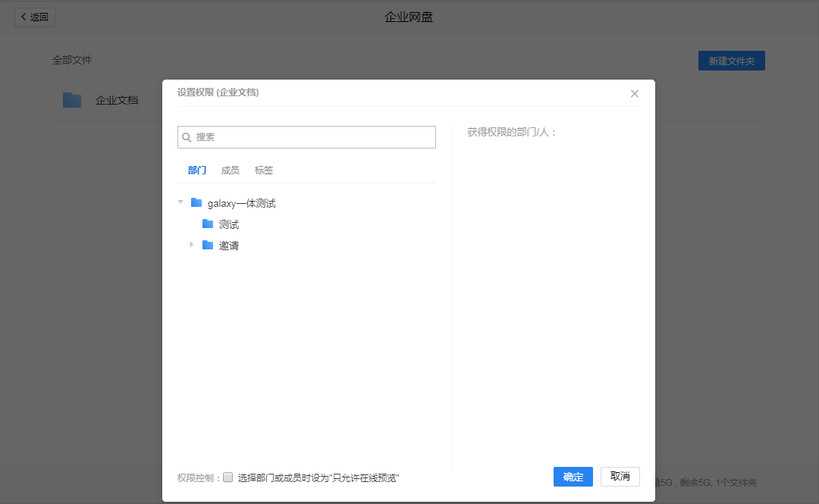Select the 测试 department name
The height and width of the screenshot is (504, 819).
click(x=229, y=225)
